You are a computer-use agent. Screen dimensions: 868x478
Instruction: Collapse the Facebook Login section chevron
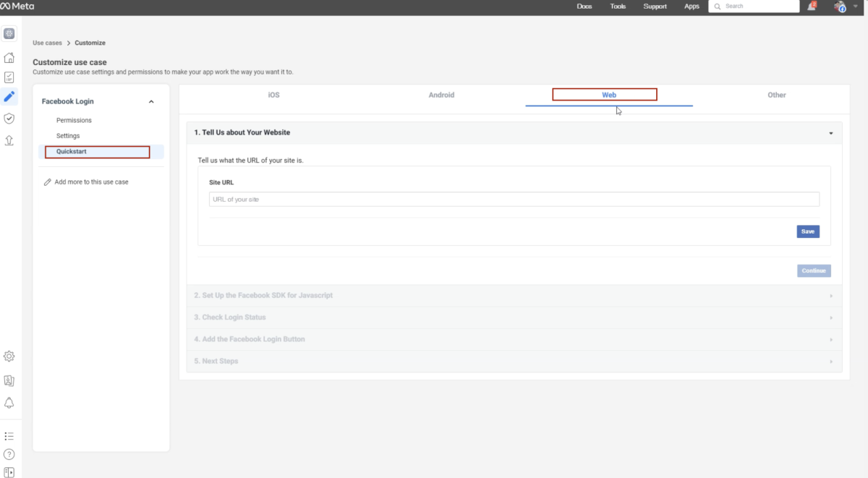(x=151, y=102)
